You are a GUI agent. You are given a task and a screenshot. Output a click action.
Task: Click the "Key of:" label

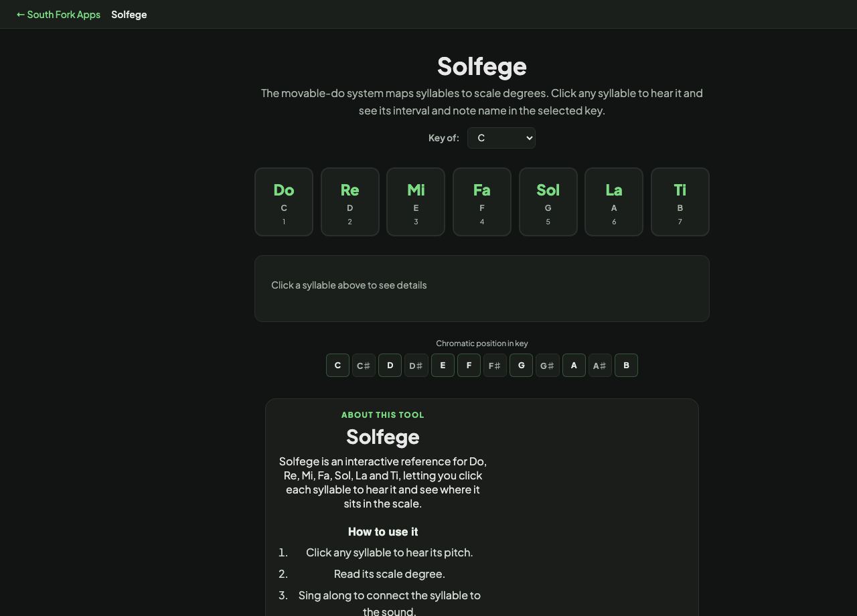[x=444, y=138]
